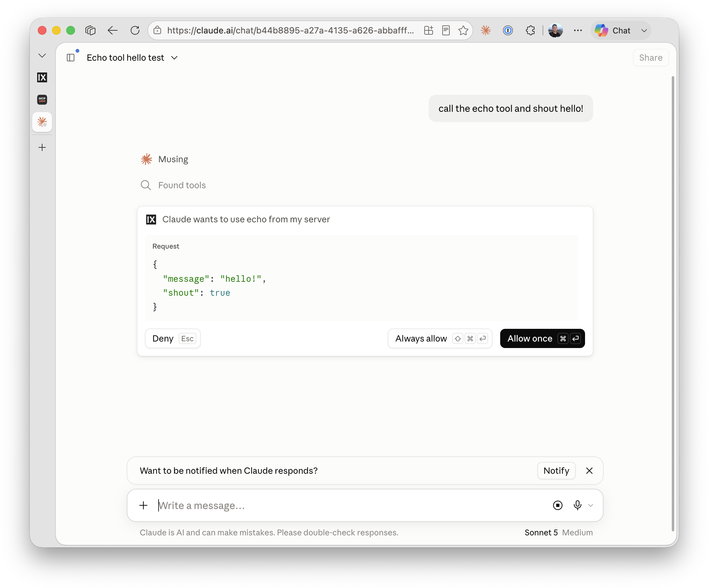Go back with the browser back arrow

click(113, 30)
